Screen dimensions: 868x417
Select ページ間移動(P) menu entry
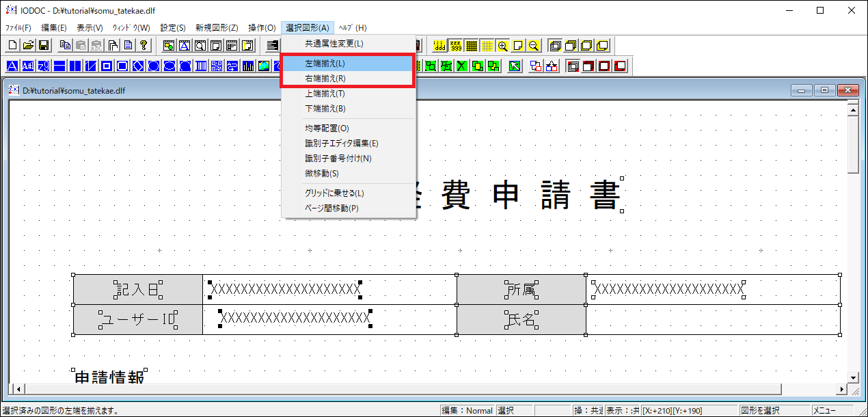(x=348, y=209)
